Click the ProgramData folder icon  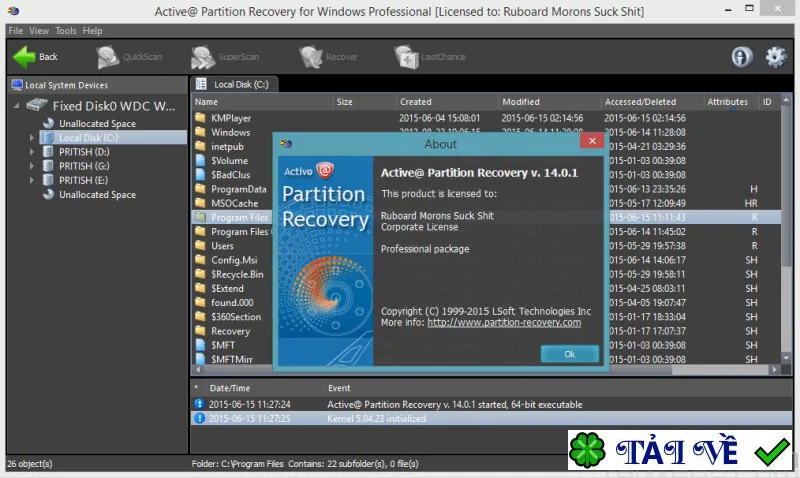tap(201, 189)
